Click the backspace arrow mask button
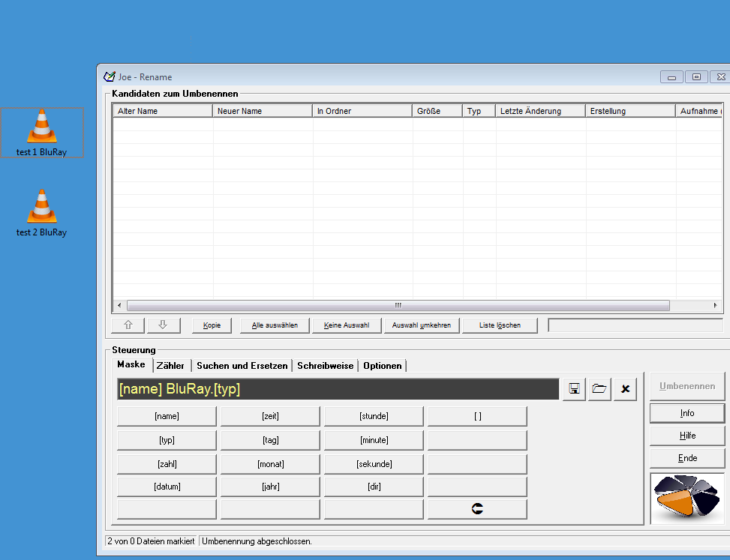730x560 pixels. pos(477,509)
